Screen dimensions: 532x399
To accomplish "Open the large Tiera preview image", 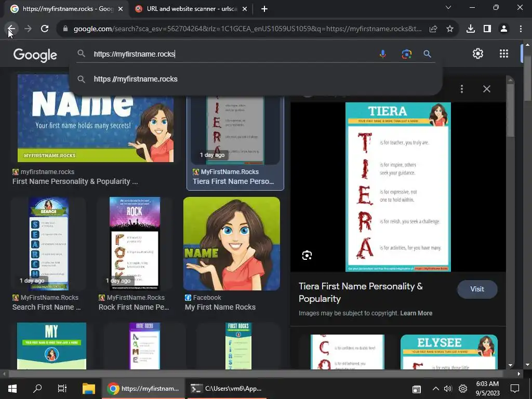I will (398, 187).
